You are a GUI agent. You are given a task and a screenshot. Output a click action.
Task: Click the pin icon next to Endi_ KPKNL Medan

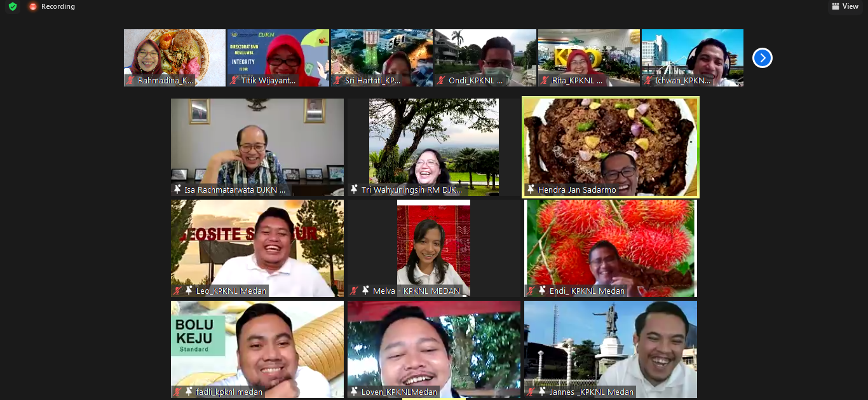point(541,291)
